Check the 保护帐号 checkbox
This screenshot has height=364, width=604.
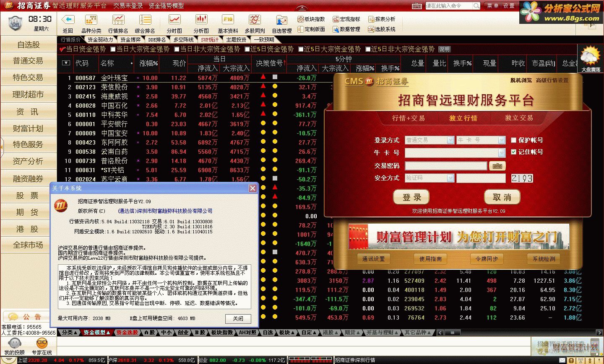(x=513, y=140)
